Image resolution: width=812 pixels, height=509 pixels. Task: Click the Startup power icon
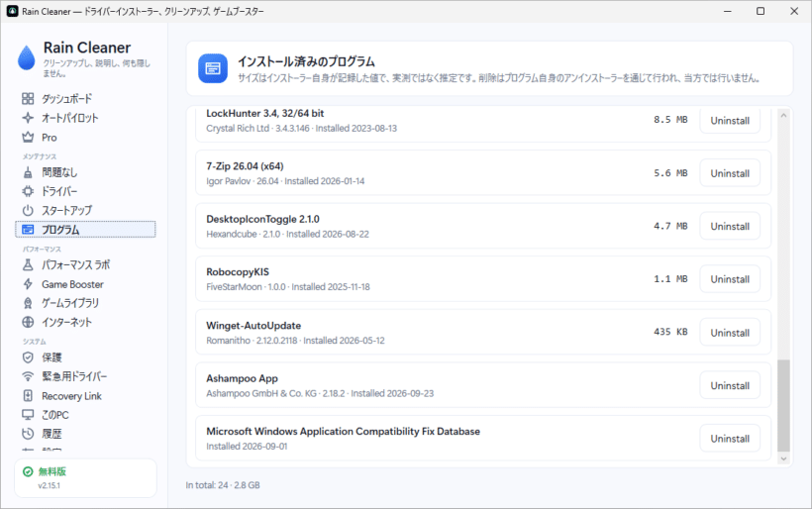coord(28,210)
